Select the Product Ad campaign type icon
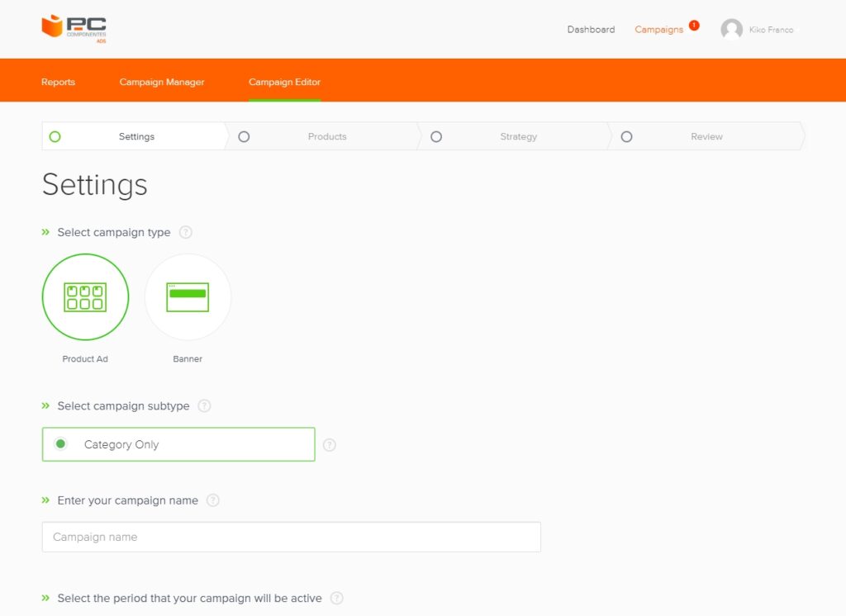 point(85,297)
